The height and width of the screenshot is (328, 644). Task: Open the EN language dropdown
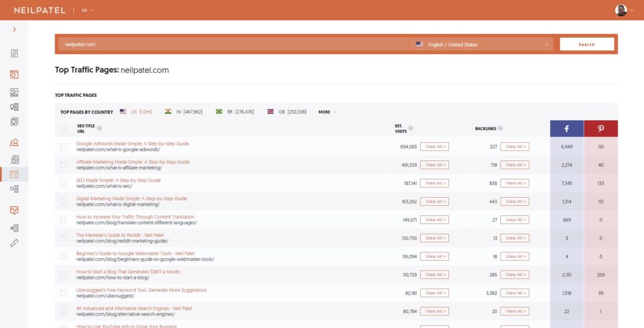pyautogui.click(x=87, y=10)
